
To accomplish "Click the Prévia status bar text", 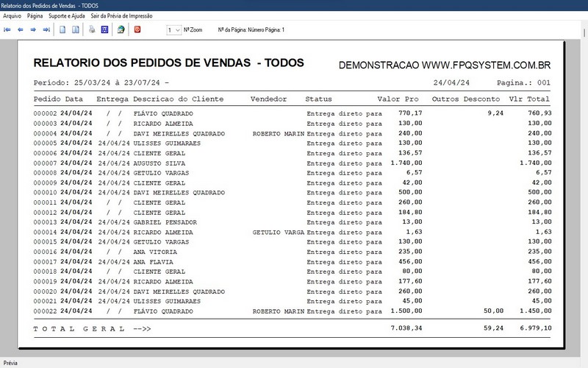I will click(x=10, y=363).
